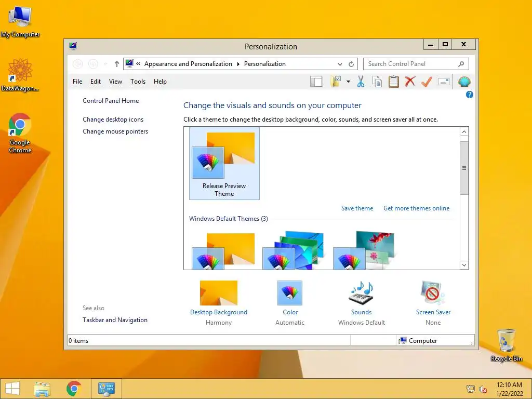Expand the double-chevron breadcrumb overflow
The width and height of the screenshot is (532, 399).
click(x=138, y=64)
